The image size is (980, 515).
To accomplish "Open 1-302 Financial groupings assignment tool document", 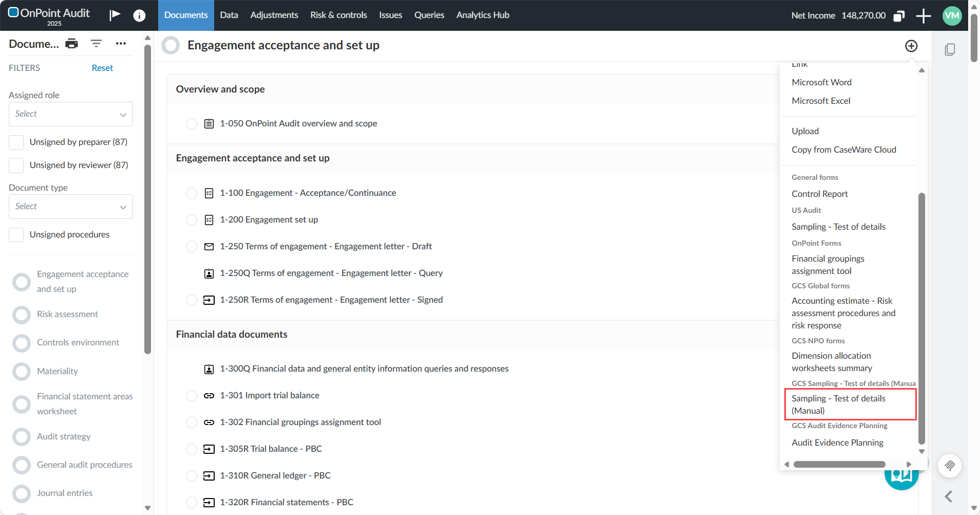I will (x=300, y=422).
